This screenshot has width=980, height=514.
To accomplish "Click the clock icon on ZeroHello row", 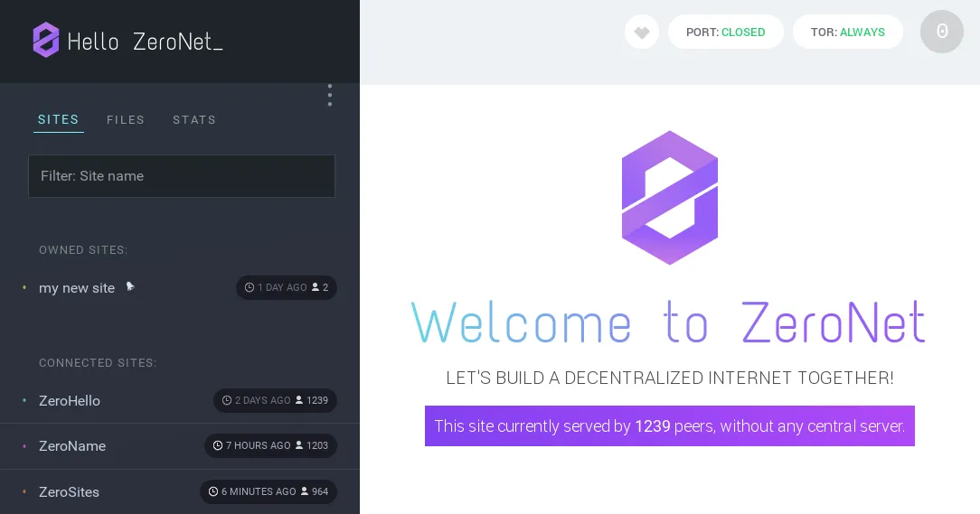I will point(227,400).
